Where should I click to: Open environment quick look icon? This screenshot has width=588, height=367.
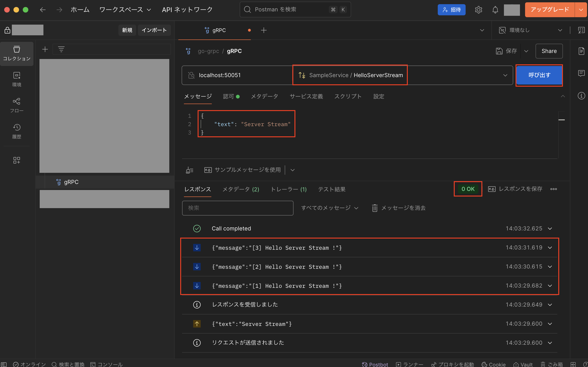(x=581, y=30)
